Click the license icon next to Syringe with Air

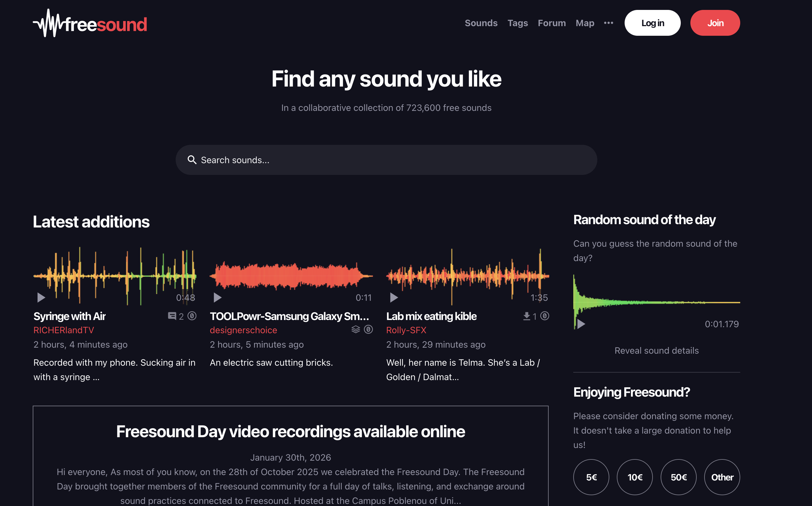pos(192,316)
